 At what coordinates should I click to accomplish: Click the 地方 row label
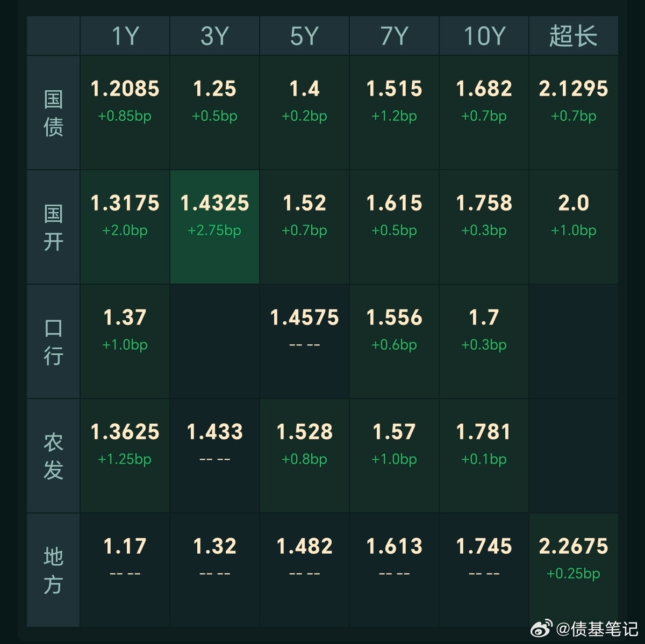(53, 570)
